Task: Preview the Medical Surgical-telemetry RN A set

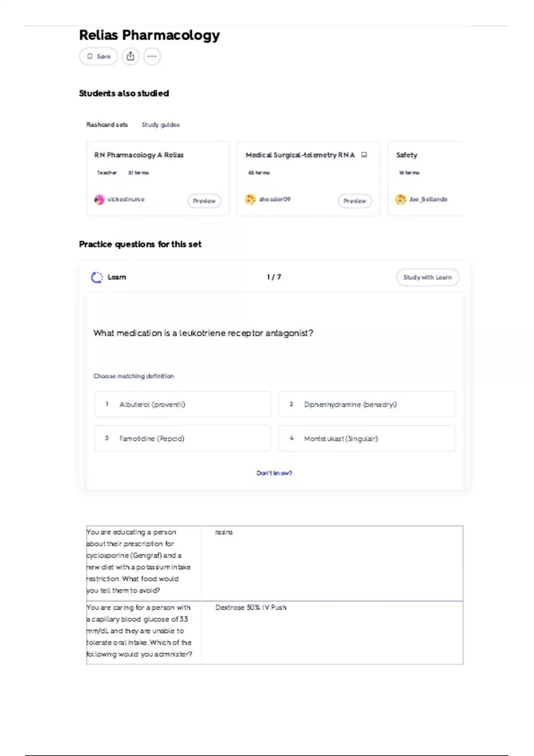Action: click(x=355, y=201)
